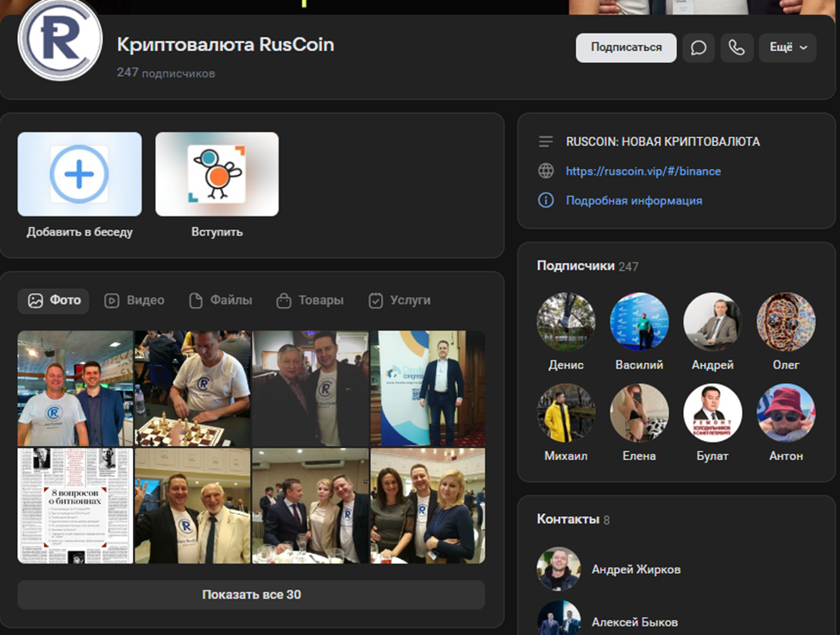840x635 pixels.
Task: Switch to the Товары tab
Action: point(310,300)
